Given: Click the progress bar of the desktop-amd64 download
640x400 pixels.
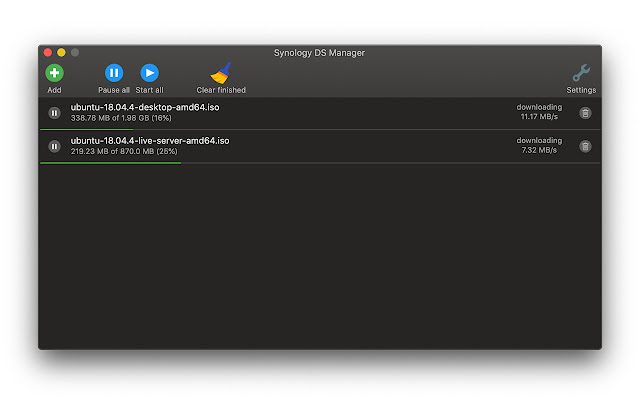Looking at the screenshot, I should (x=320, y=129).
